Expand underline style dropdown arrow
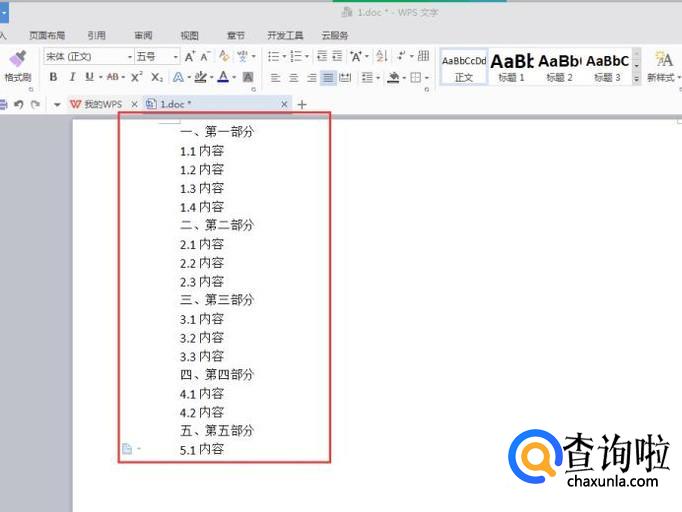The height and width of the screenshot is (512, 682). (100, 77)
